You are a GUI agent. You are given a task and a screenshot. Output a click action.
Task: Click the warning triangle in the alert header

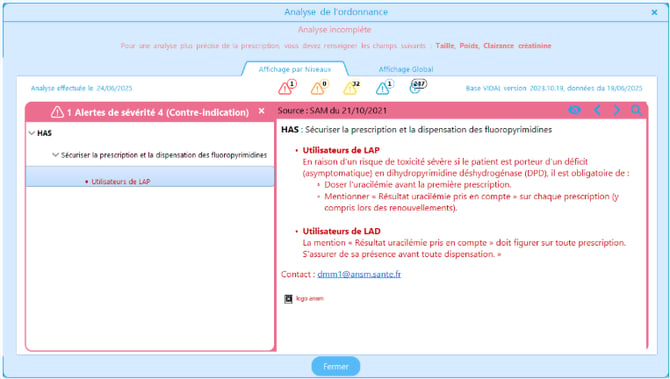pos(57,112)
